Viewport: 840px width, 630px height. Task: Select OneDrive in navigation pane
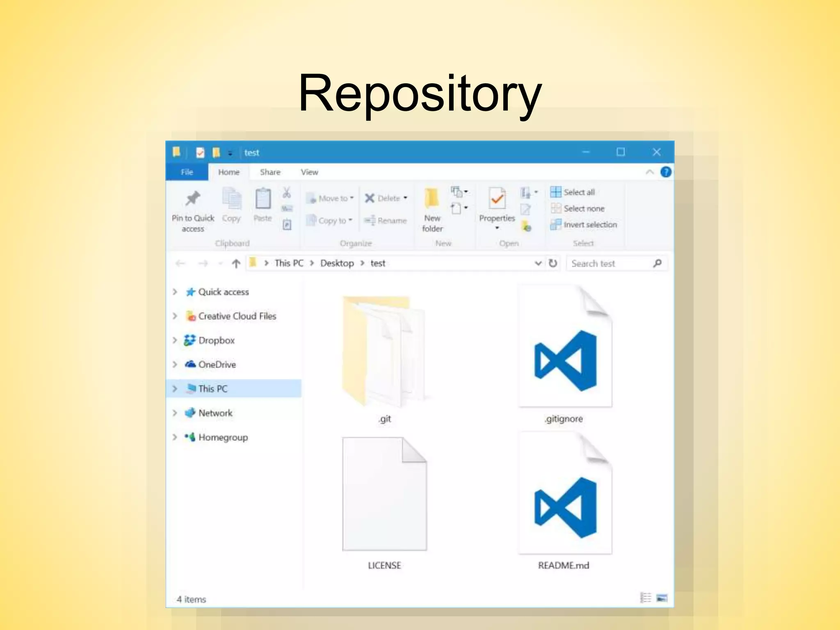tap(217, 365)
